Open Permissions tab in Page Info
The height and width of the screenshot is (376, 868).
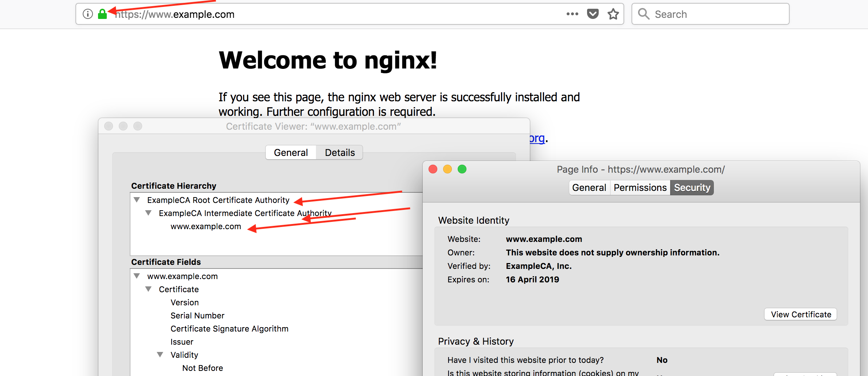(640, 188)
